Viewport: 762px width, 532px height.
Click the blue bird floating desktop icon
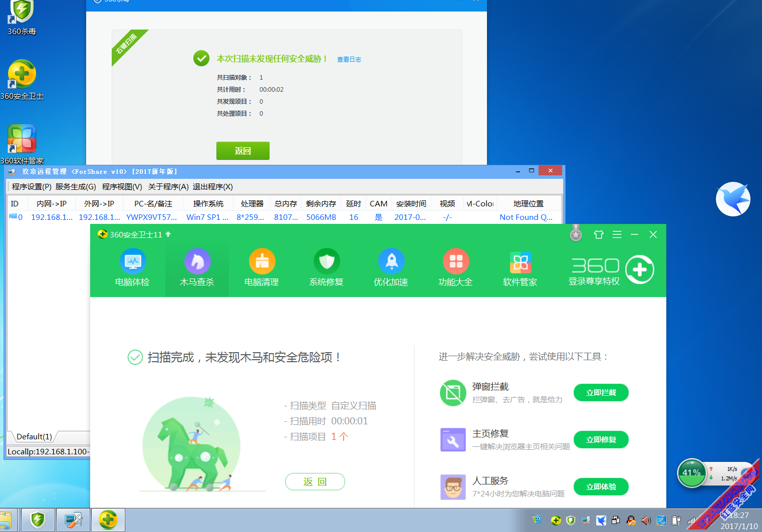[x=733, y=199]
